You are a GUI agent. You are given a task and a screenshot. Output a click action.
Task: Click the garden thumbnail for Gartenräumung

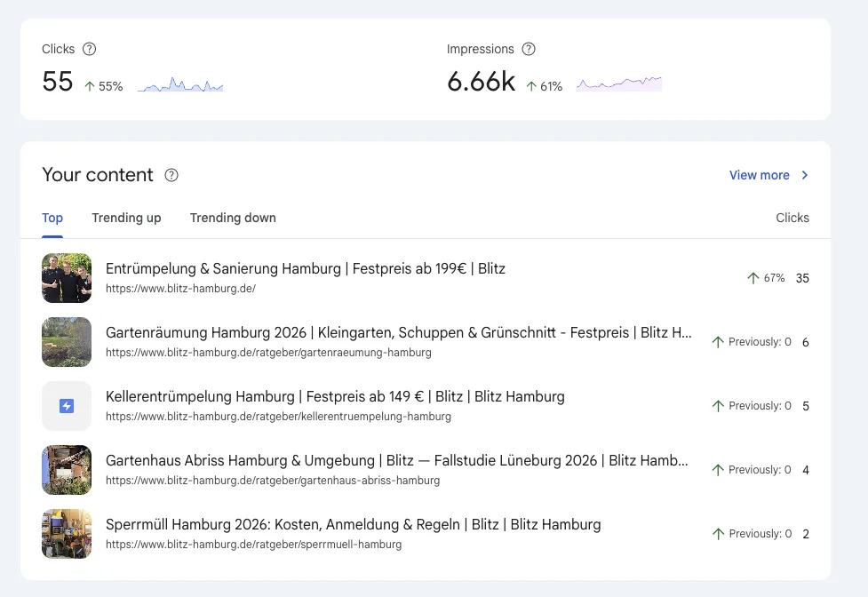pos(67,342)
